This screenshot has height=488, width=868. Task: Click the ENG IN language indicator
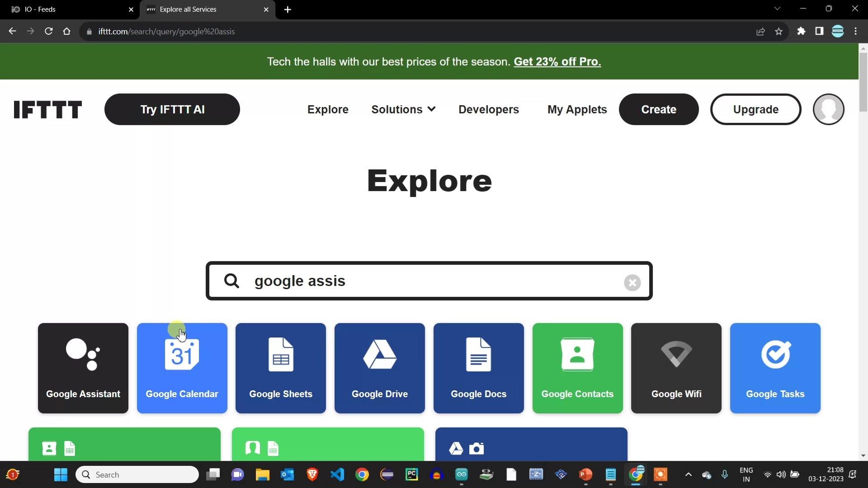coord(746,474)
